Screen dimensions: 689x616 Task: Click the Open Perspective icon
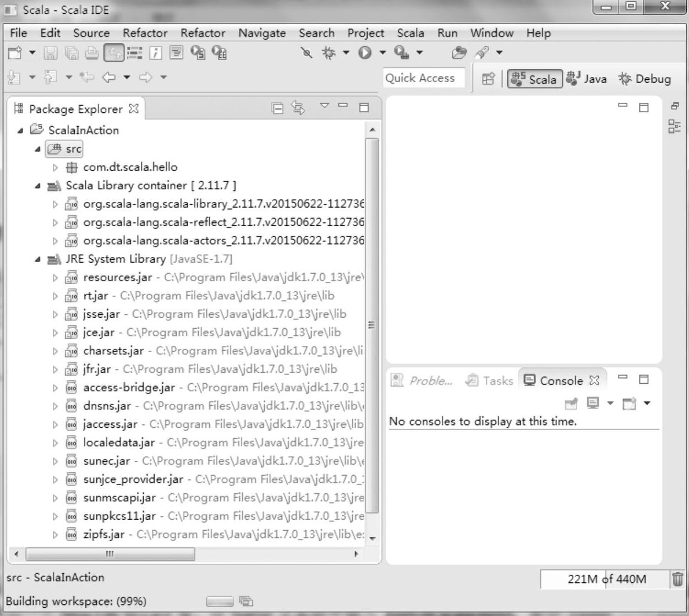(488, 79)
